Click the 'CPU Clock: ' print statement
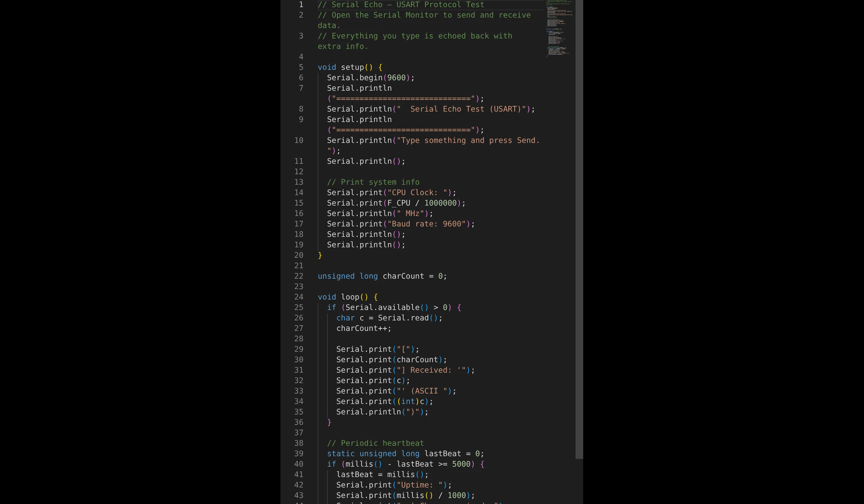Image resolution: width=864 pixels, height=504 pixels. click(x=392, y=193)
